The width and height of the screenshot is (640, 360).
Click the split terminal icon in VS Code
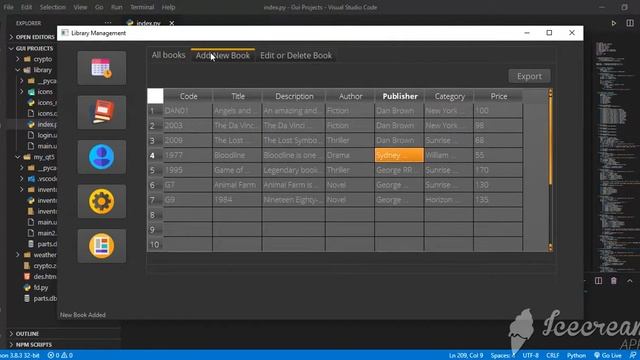(598, 281)
